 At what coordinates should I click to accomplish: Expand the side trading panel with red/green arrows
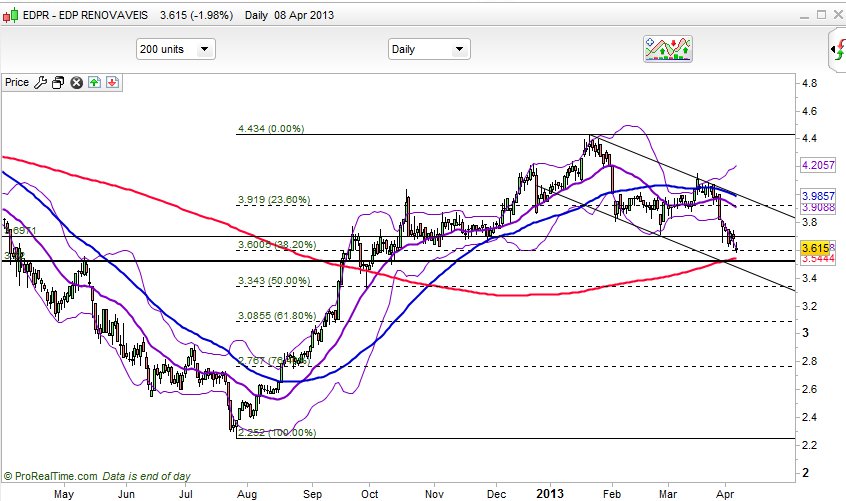pyautogui.click(x=838, y=50)
